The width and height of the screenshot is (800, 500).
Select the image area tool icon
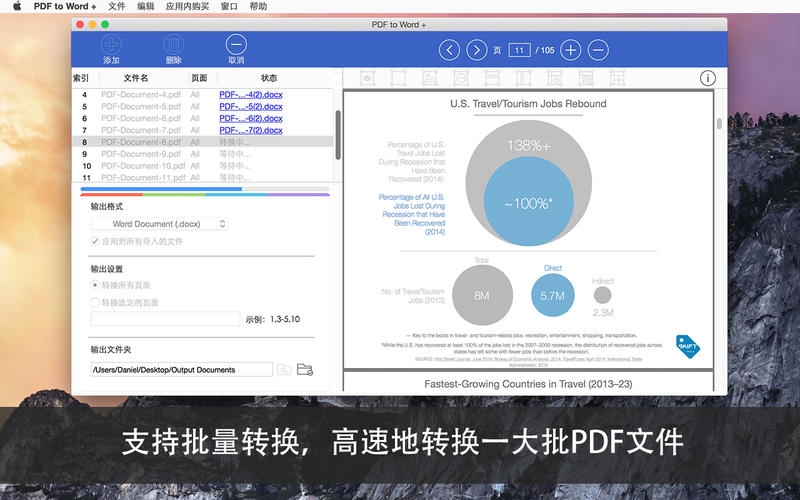coord(430,78)
